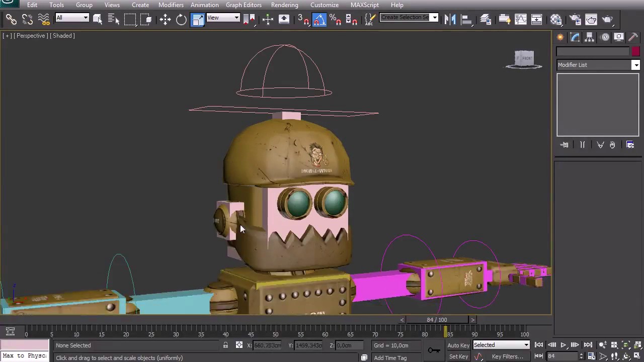The width and height of the screenshot is (644, 362).
Task: Toggle Window/Crossing selection mode
Action: click(x=146, y=20)
